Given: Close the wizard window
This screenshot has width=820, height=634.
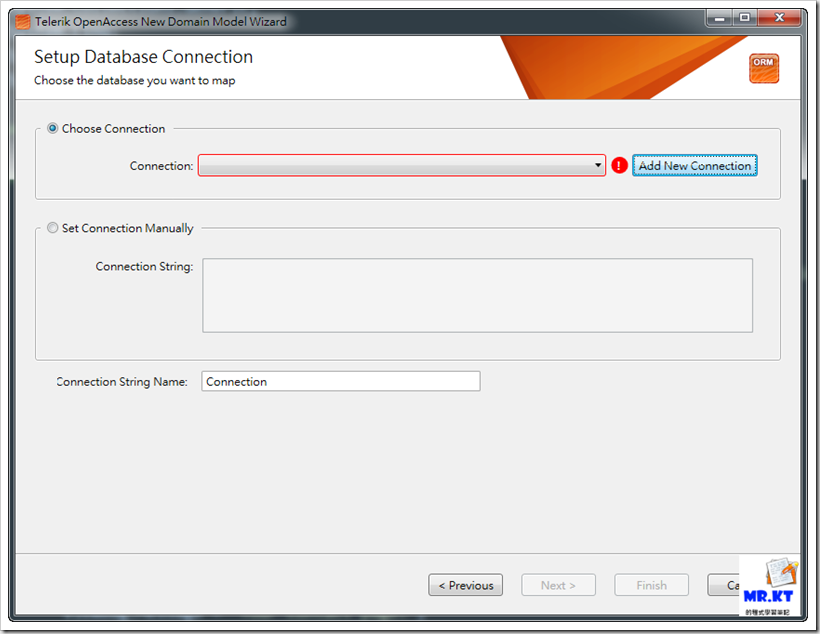Looking at the screenshot, I should point(779,18).
